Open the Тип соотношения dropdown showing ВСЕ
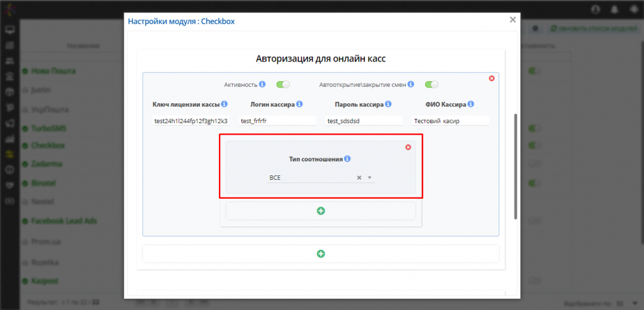The image size is (644, 310). [x=321, y=178]
